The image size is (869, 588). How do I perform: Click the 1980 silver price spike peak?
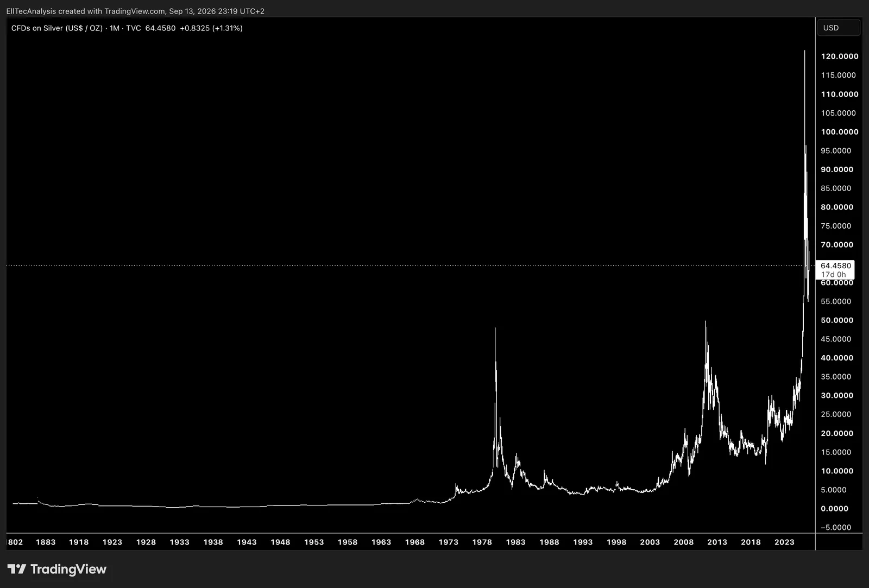495,329
